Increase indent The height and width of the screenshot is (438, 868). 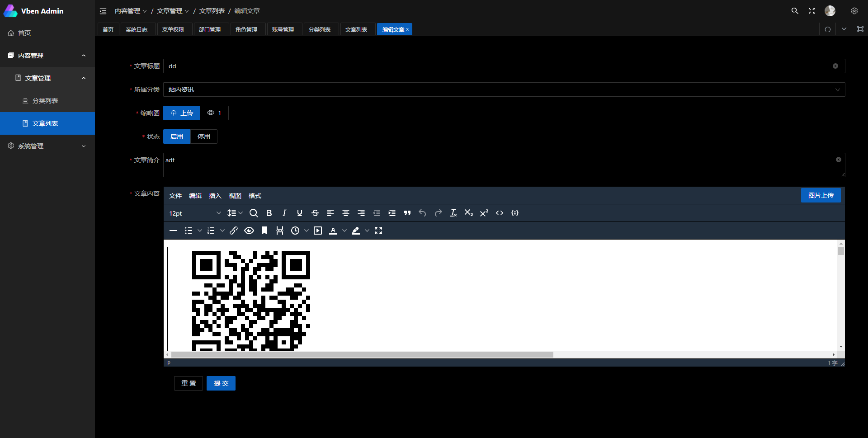point(392,213)
